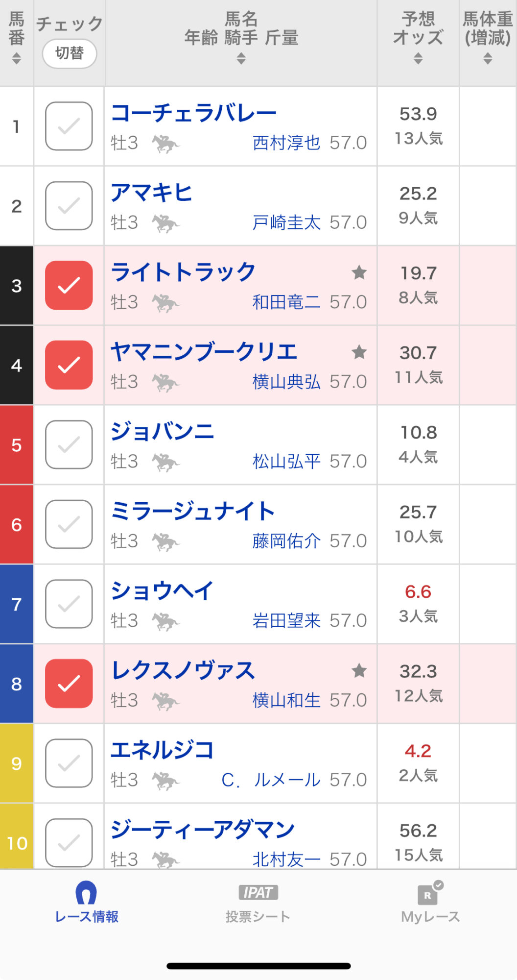This screenshot has width=517, height=980.
Task: Switch to the Myレース tab
Action: [x=430, y=904]
